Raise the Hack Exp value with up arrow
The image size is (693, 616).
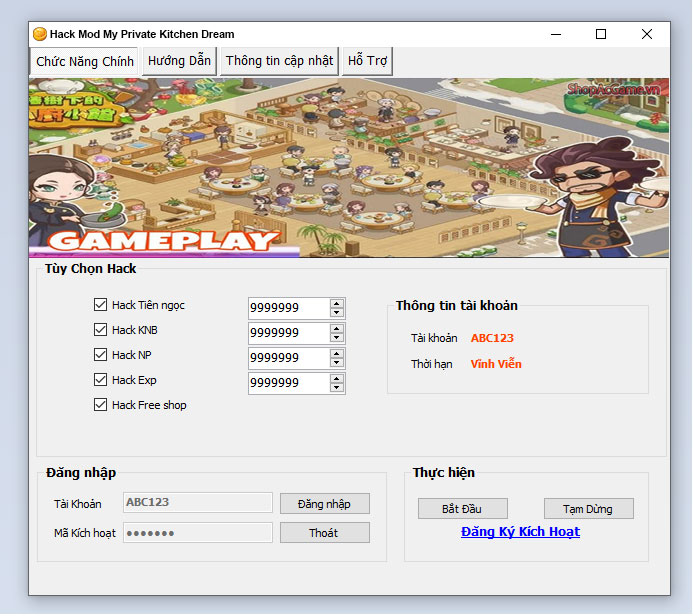point(337,379)
